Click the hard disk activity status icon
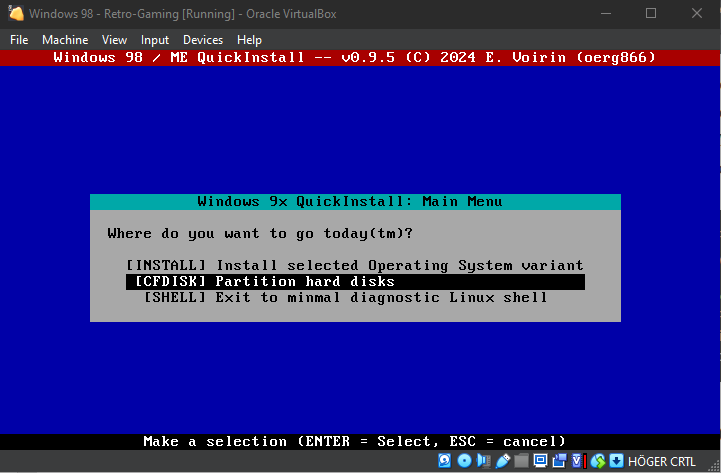 click(445, 461)
